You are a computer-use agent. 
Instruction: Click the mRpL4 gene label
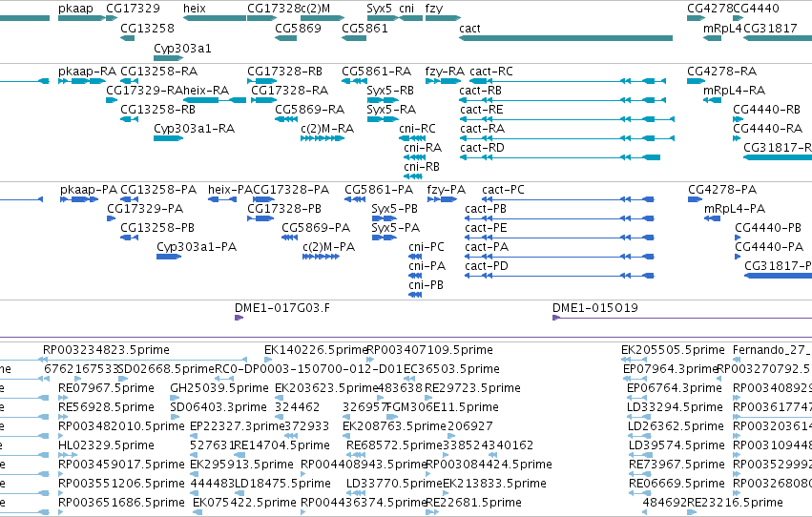click(x=722, y=29)
